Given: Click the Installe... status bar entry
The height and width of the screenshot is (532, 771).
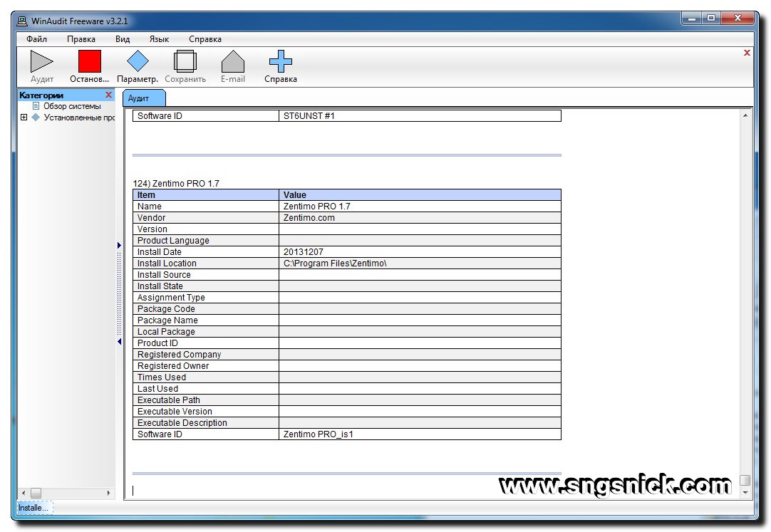Looking at the screenshot, I should point(33,508).
